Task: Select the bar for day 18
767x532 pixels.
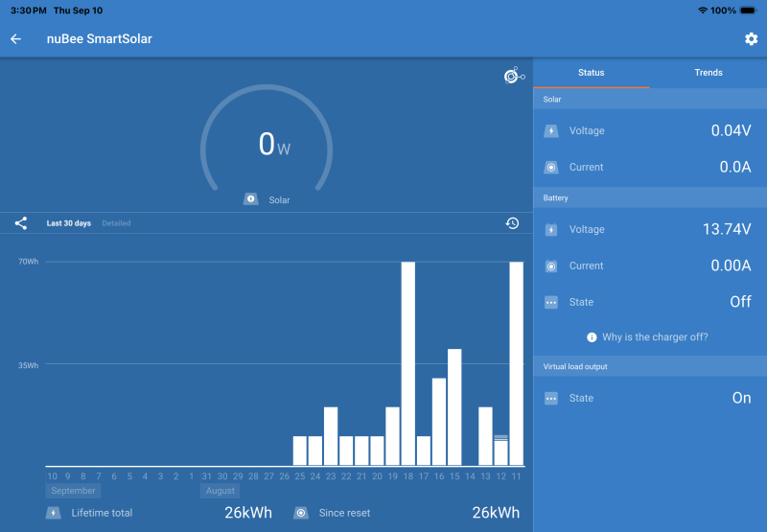Action: (408, 364)
